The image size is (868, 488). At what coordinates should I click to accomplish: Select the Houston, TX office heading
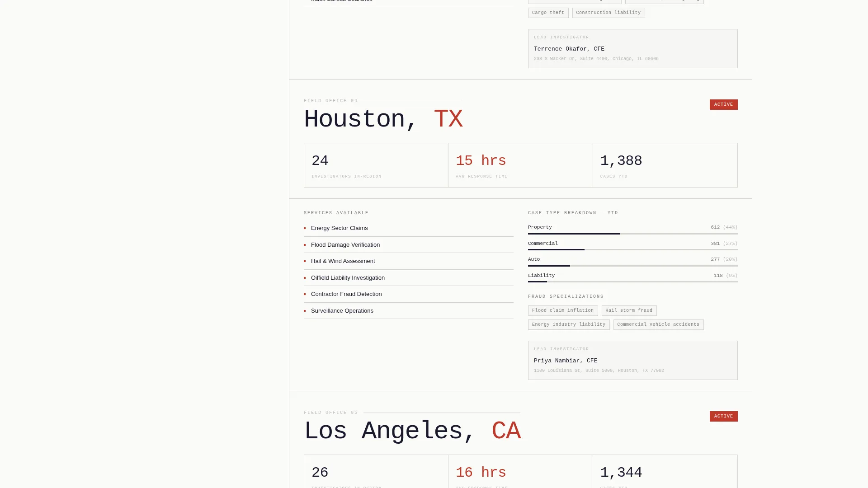pos(383,119)
